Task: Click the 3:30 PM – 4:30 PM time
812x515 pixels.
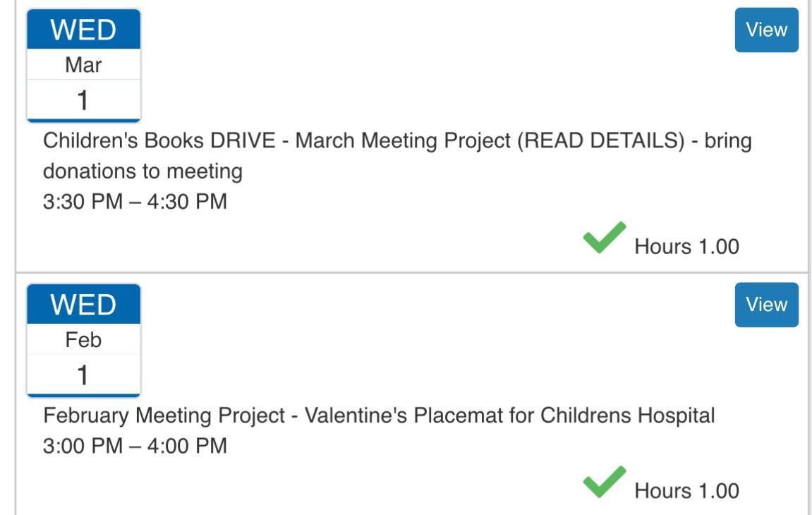Action: (135, 202)
